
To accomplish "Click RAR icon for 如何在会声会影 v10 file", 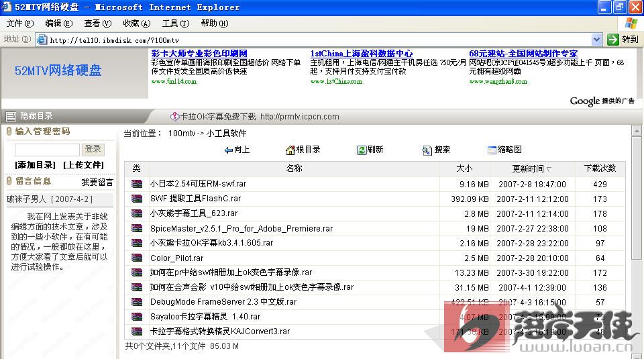I will [137, 287].
